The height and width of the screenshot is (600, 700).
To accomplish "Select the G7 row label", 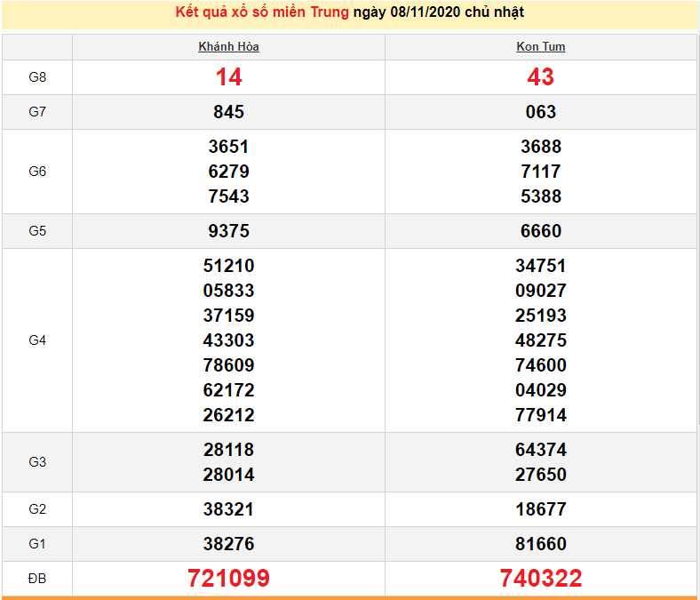I will point(37,112).
